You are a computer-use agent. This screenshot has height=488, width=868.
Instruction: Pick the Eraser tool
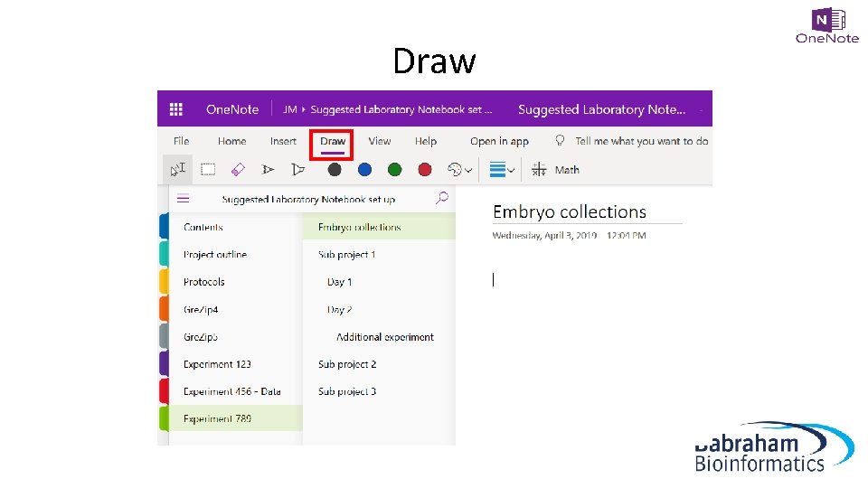point(238,169)
